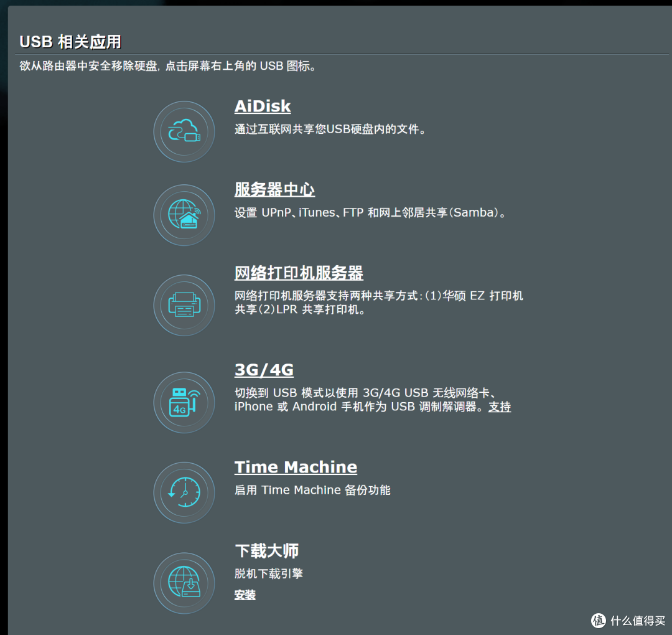Select the 服务器中心 globe icon
Screen dimensions: 672x635
(184, 215)
